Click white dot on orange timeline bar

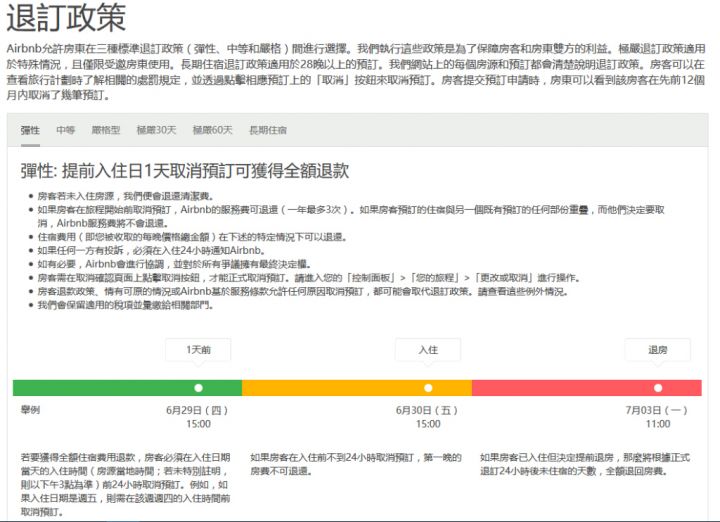coord(428,387)
